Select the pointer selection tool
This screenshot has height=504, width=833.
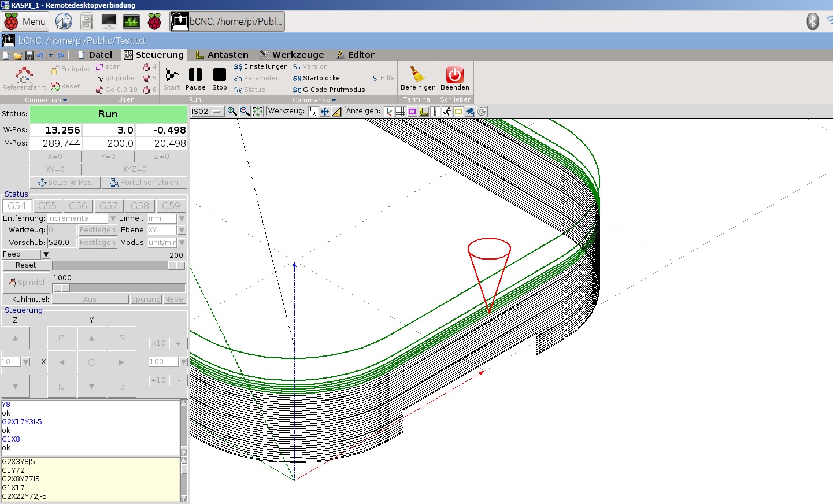[313, 111]
